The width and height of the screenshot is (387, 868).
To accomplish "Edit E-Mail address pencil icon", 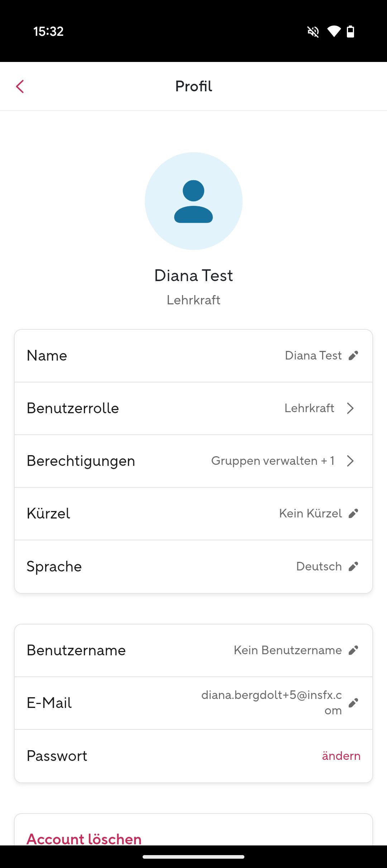I will 353,703.
